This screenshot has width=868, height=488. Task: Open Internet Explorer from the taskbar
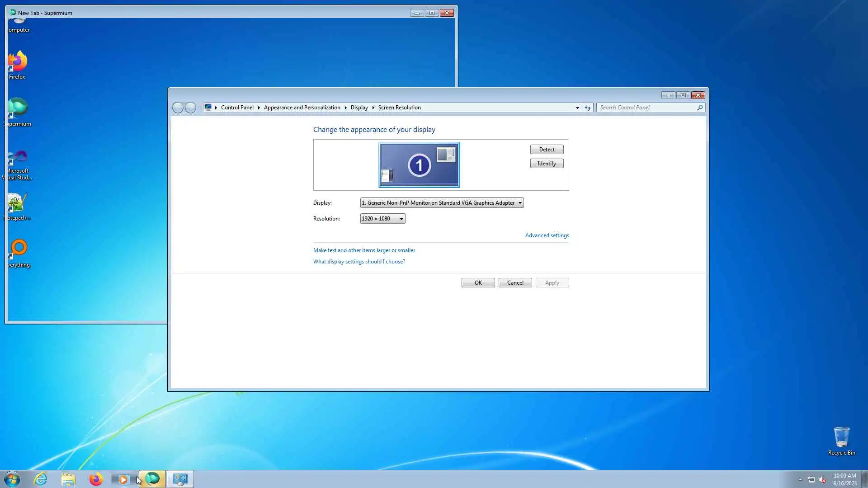pyautogui.click(x=41, y=479)
